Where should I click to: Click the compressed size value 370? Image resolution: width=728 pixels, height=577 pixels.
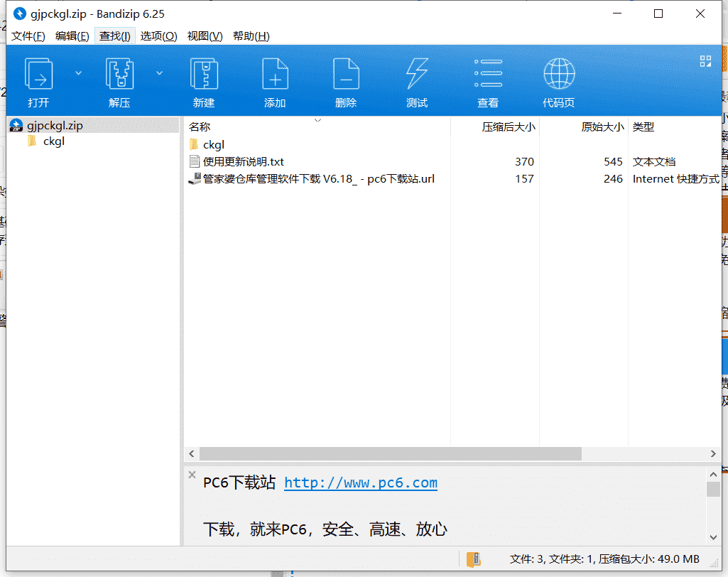[x=524, y=162]
